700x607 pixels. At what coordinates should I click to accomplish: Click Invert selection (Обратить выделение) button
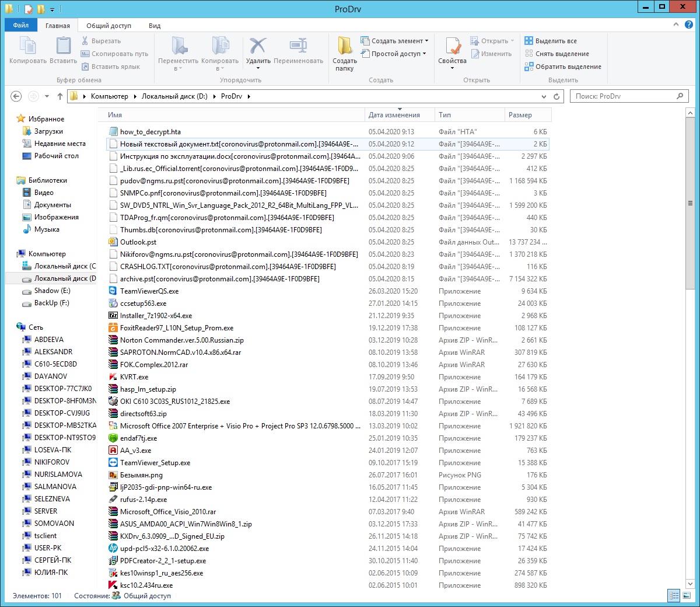click(568, 67)
